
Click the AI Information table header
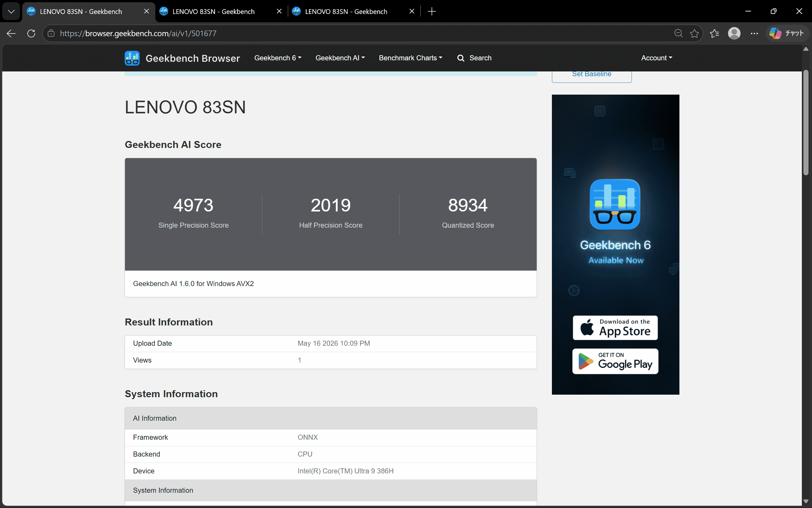[331, 418]
